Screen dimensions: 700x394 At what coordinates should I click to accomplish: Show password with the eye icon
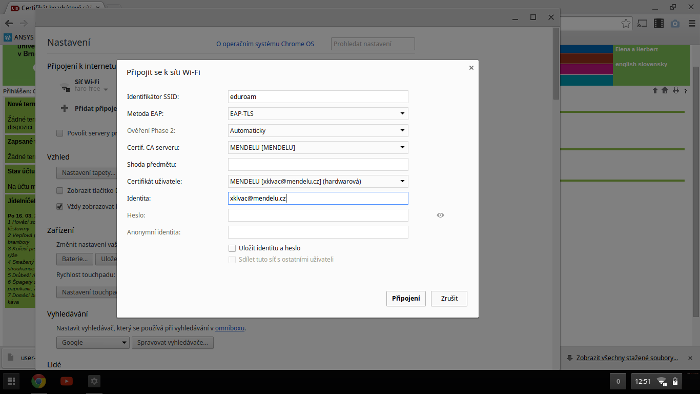[440, 216]
